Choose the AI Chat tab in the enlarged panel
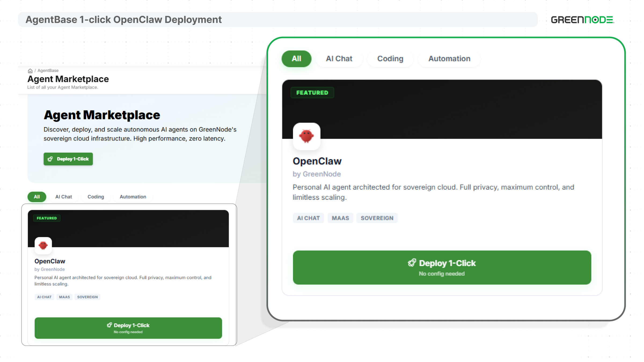Screen dimensions: 644x362 339,59
